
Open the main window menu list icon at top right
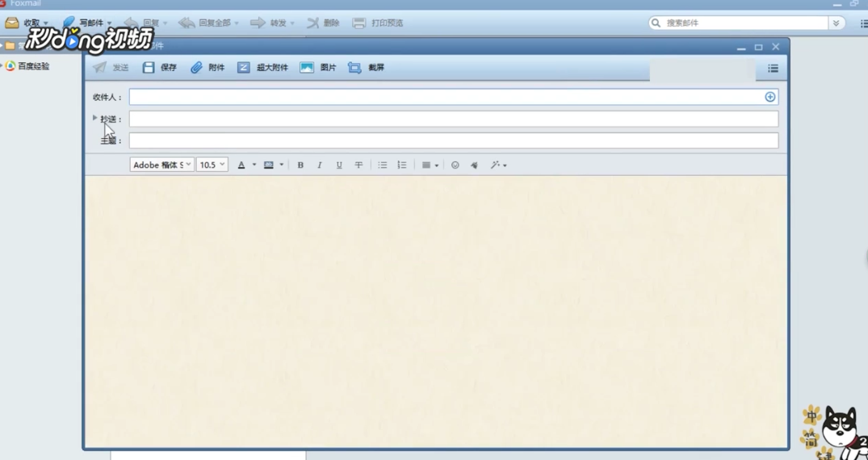tap(864, 23)
